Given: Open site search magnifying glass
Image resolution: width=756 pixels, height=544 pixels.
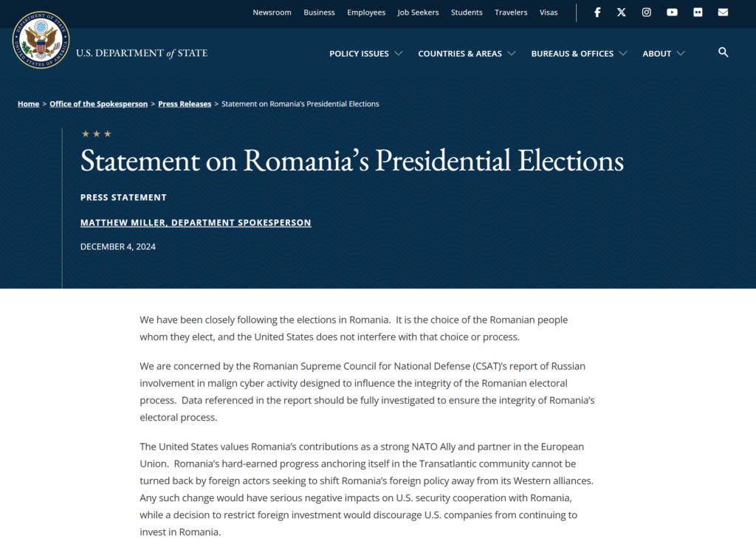Looking at the screenshot, I should [724, 52].
